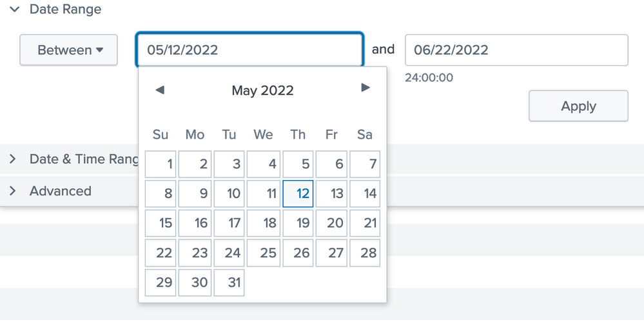Open the Between range type dropdown
Screen dimensions: 644x333
[x=69, y=50]
